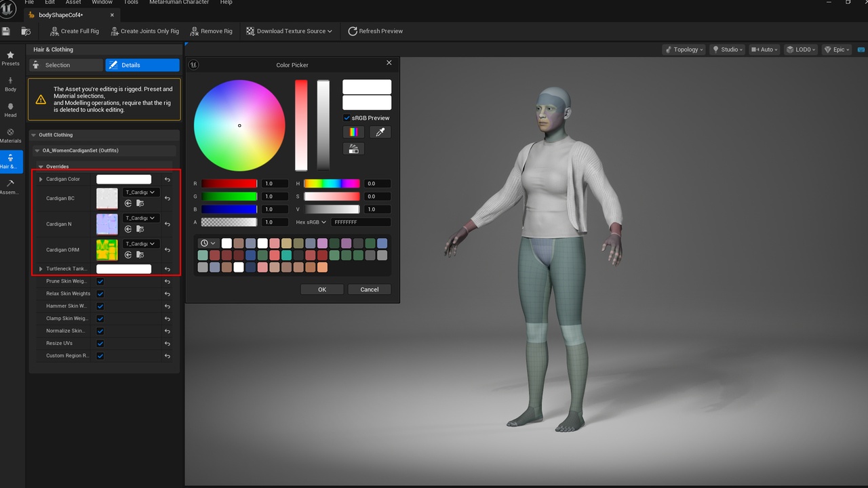Expand the Turtleneck Tank property

pos(41,269)
